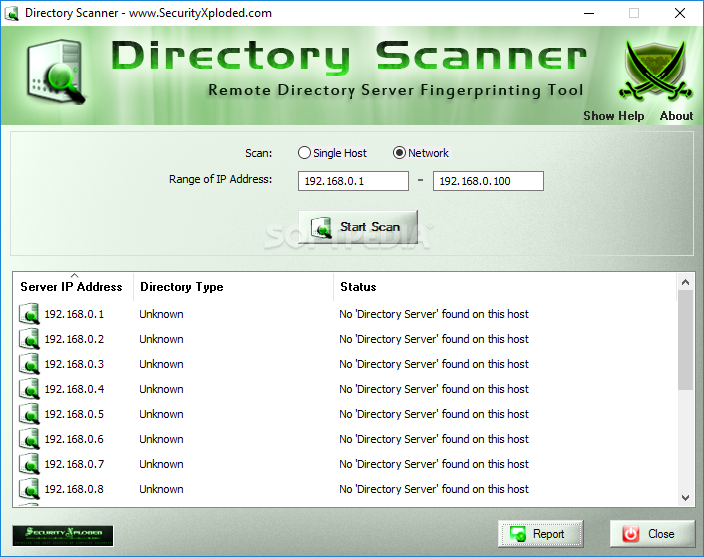Click the Close button with power icon

coord(652,534)
